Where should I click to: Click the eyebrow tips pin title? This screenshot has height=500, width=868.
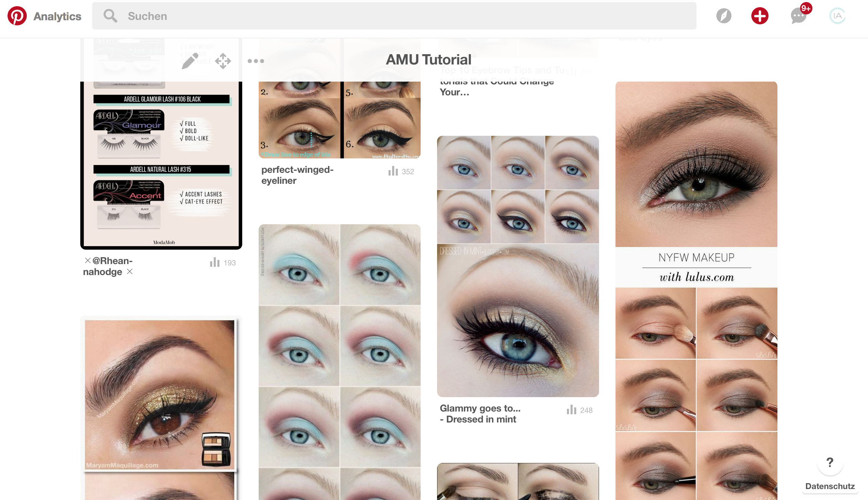point(503,81)
